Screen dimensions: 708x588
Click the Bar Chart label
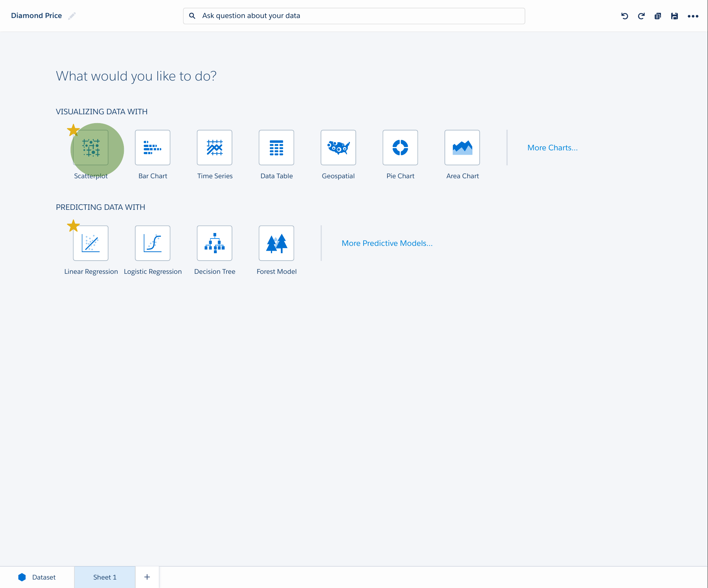pos(153,176)
